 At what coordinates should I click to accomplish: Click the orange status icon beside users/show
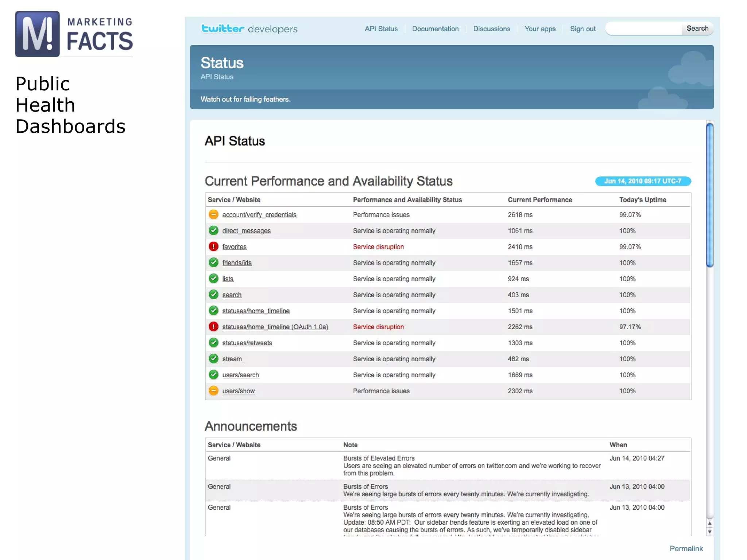pos(213,390)
